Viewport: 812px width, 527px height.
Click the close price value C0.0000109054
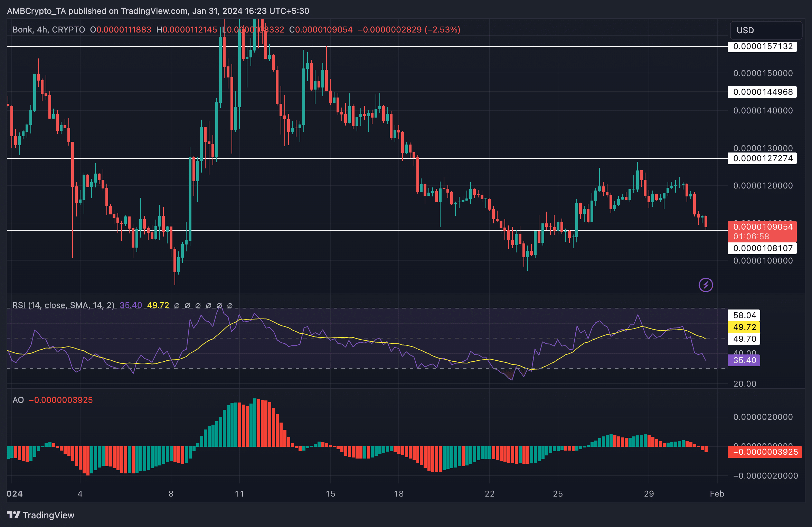point(321,30)
